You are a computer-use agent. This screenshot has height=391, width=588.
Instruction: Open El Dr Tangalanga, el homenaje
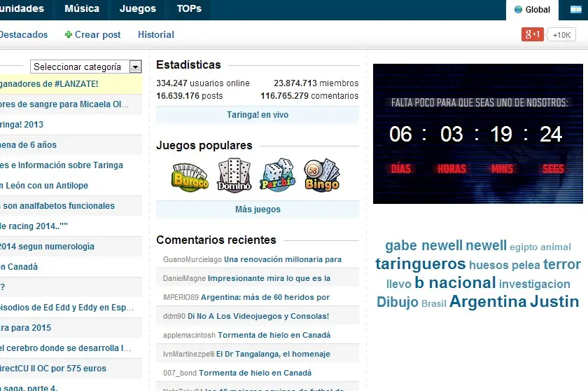point(273,354)
